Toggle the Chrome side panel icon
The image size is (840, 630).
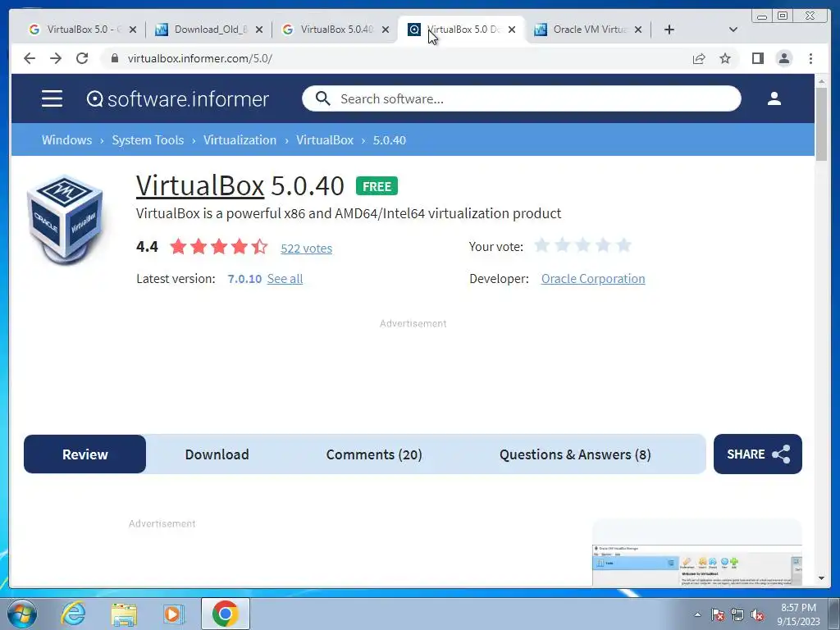pyautogui.click(x=757, y=58)
